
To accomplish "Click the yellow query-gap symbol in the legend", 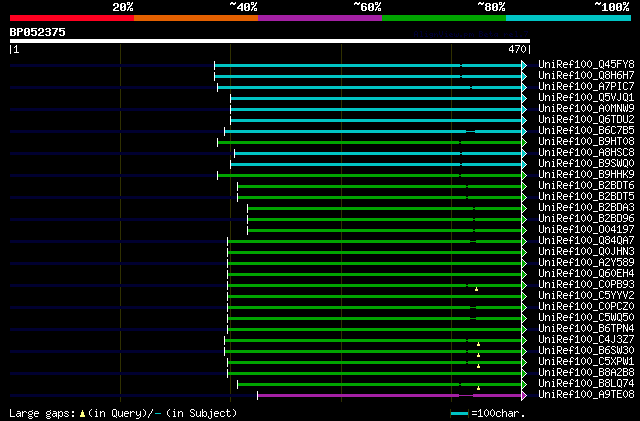I will pyautogui.click(x=82, y=414).
